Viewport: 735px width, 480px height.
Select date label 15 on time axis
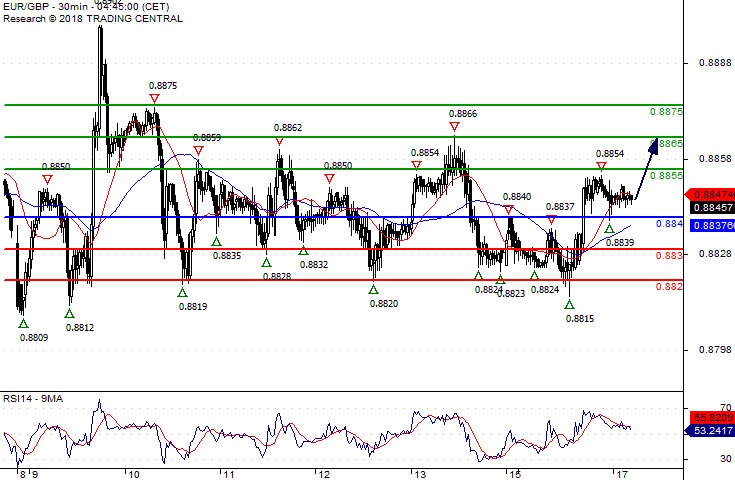[x=515, y=474]
